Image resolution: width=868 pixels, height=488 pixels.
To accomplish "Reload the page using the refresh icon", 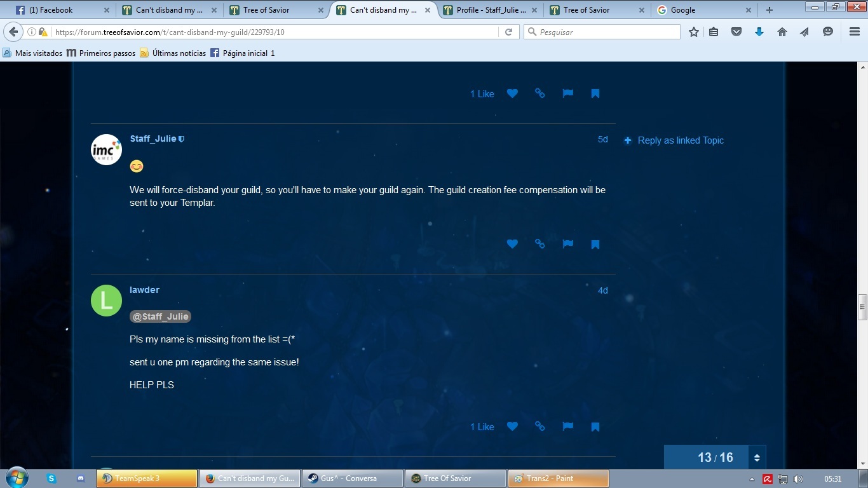I will [508, 32].
